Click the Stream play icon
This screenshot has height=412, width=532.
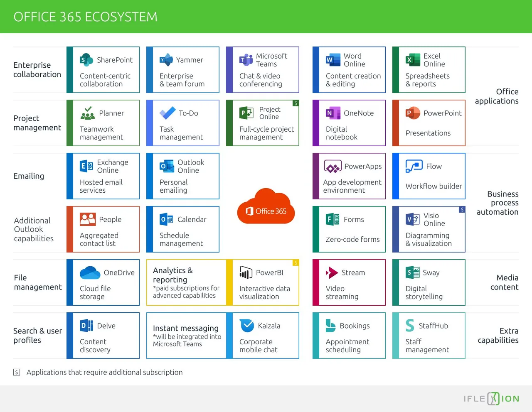point(332,272)
